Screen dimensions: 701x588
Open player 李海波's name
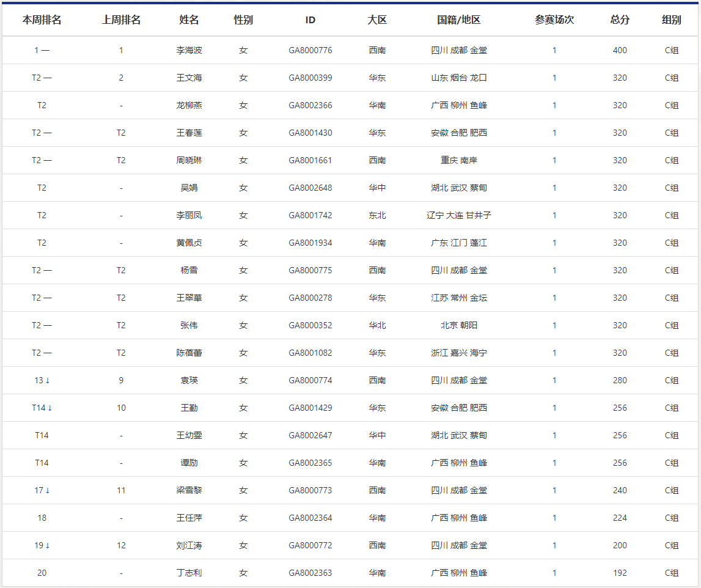click(189, 50)
